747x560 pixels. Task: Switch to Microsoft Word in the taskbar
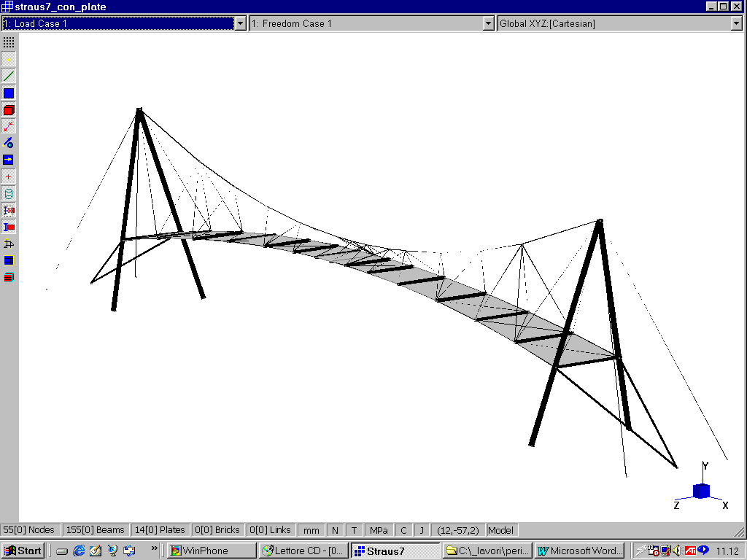point(579,551)
